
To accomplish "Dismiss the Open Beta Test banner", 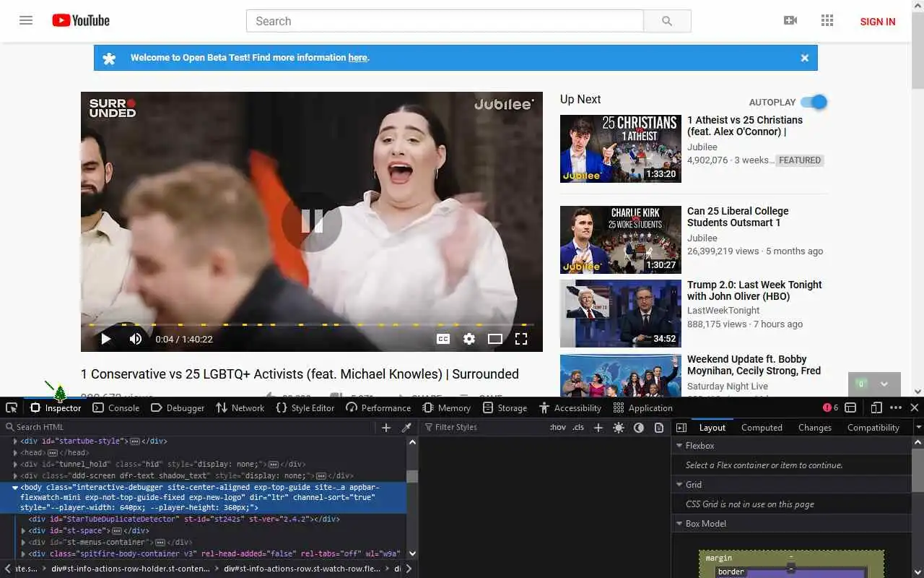I will [805, 58].
